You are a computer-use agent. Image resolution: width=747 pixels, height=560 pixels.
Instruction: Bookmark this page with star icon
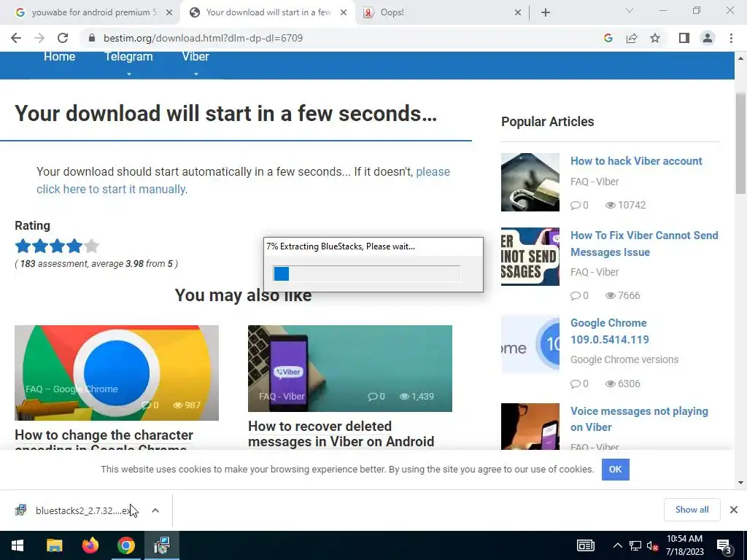pyautogui.click(x=655, y=38)
